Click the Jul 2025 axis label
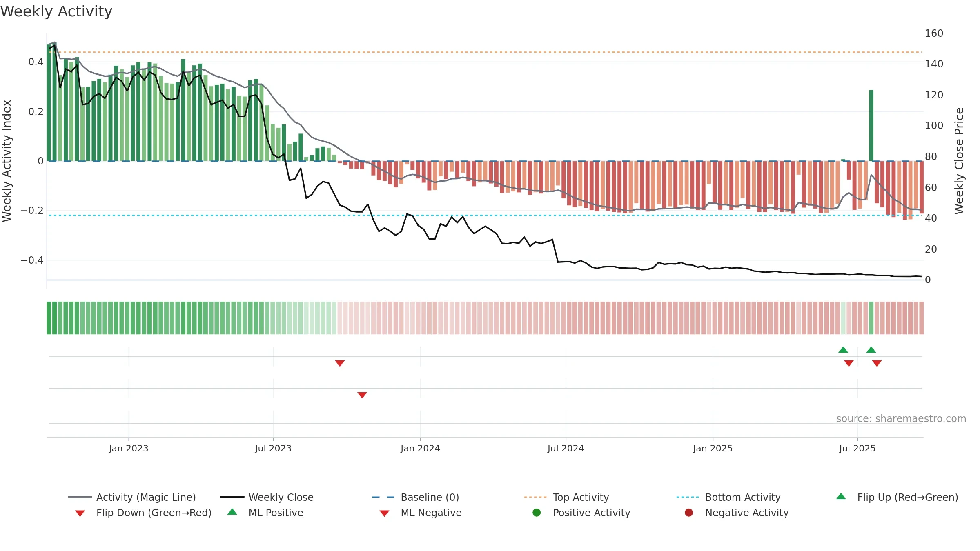Image resolution: width=980 pixels, height=551 pixels. pos(857,449)
